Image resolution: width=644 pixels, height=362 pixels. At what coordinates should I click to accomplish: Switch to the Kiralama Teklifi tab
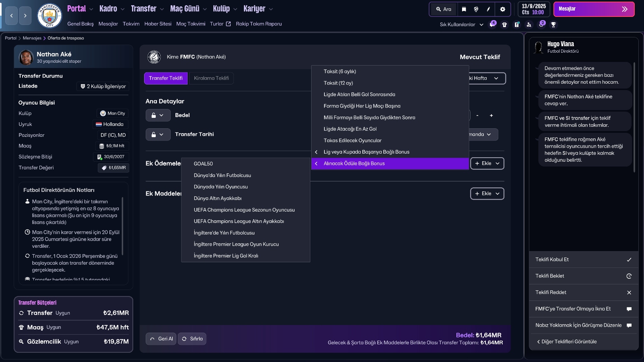pyautogui.click(x=211, y=78)
